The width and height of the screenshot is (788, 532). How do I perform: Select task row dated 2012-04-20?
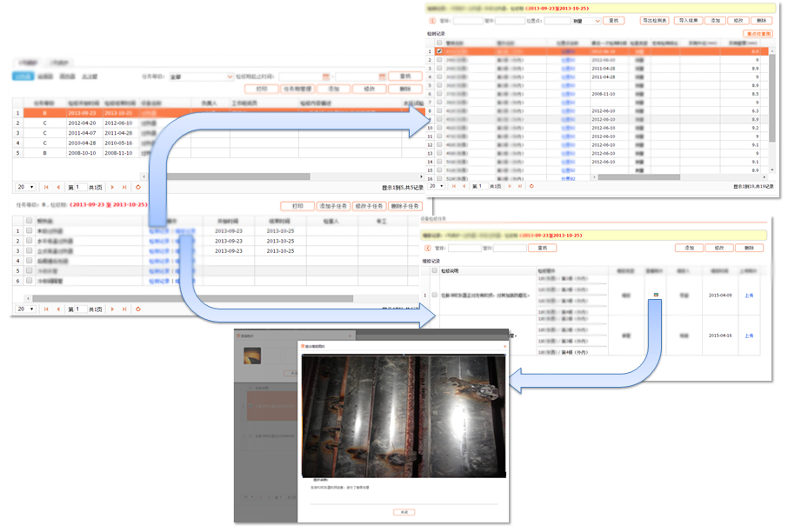[218, 123]
